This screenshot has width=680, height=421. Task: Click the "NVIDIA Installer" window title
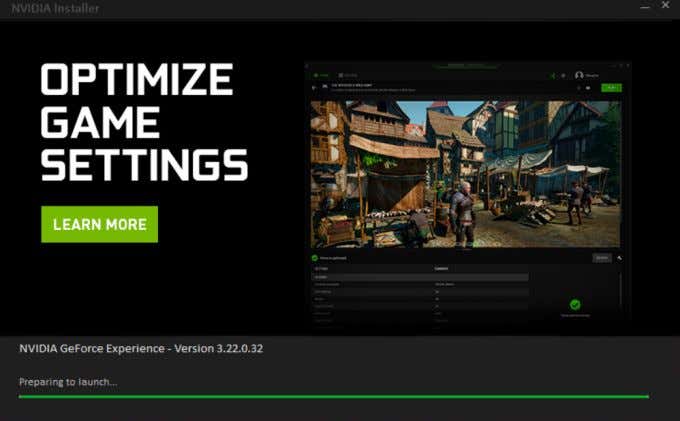point(55,8)
